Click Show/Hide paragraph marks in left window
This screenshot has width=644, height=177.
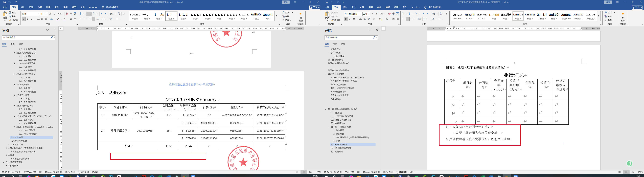(x=124, y=14)
